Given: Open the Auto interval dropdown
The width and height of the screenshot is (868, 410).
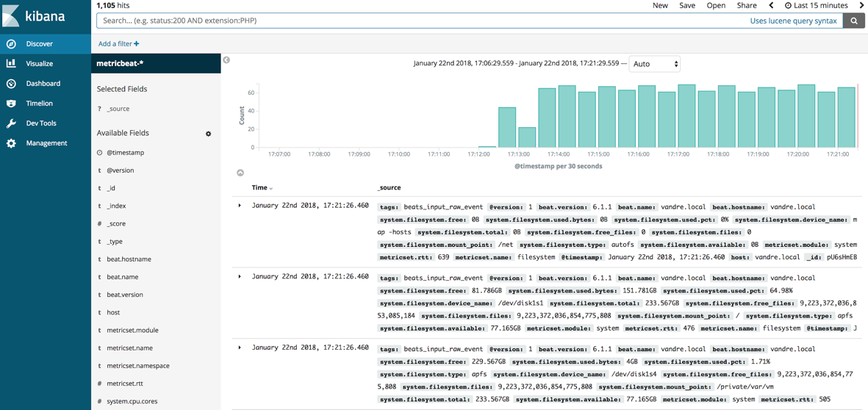Looking at the screenshot, I should pyautogui.click(x=655, y=64).
